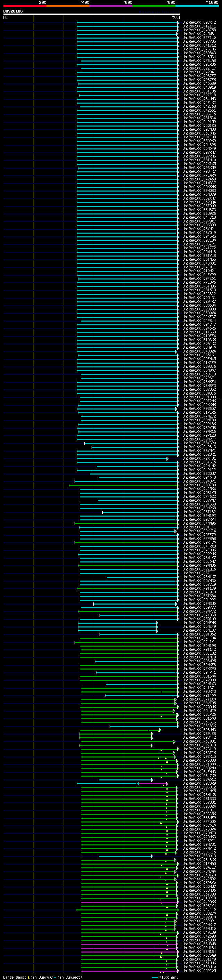The image size is (222, 980).
Task: Select the label UniRef100_Q52QX1
Action: point(199,454)
